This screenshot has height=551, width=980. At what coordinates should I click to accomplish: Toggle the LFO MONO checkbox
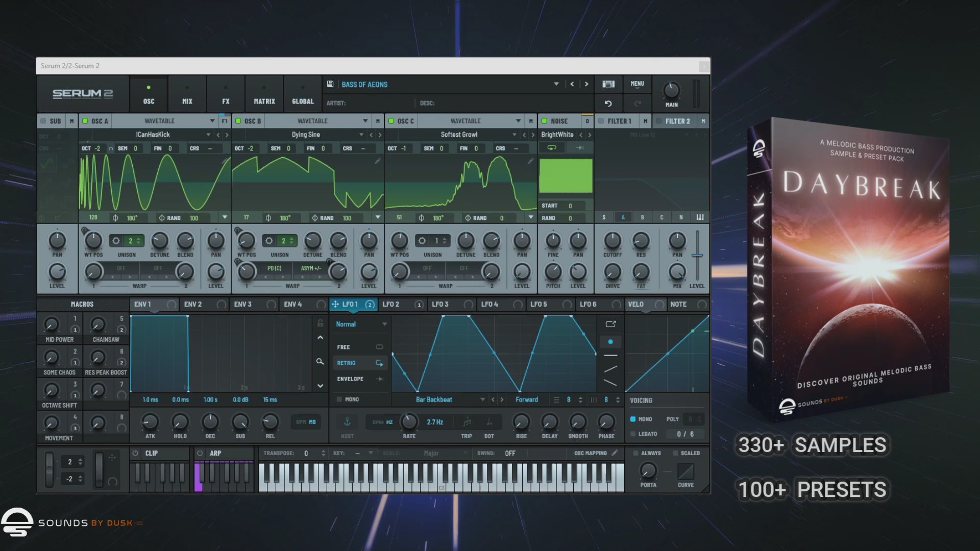(339, 399)
